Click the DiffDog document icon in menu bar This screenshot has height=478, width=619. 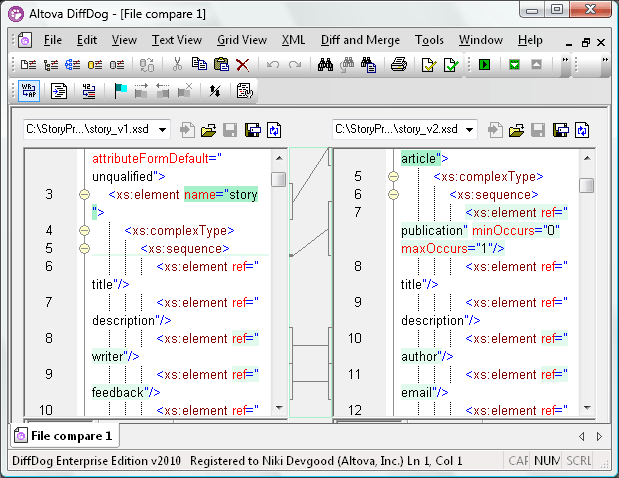(24, 40)
